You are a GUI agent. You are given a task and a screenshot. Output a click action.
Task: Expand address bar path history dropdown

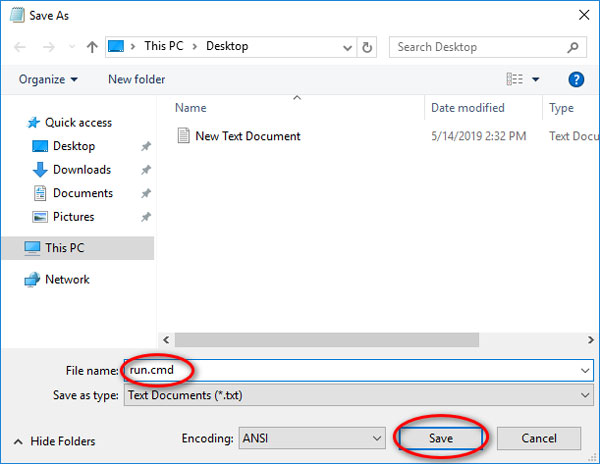[347, 47]
